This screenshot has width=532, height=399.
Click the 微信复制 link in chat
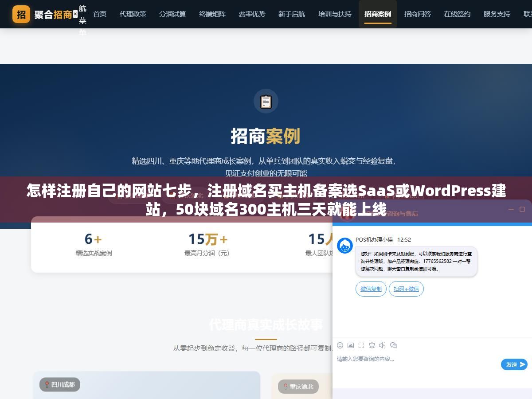(x=371, y=289)
